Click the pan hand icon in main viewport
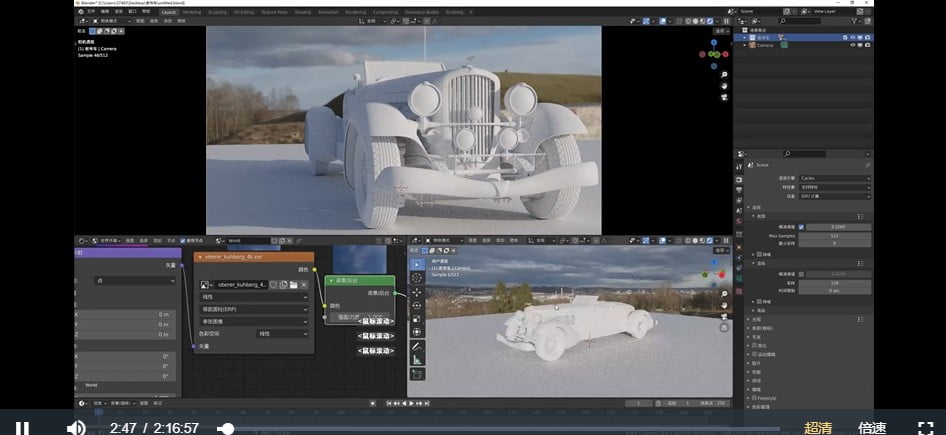This screenshot has width=946, height=435. (724, 86)
